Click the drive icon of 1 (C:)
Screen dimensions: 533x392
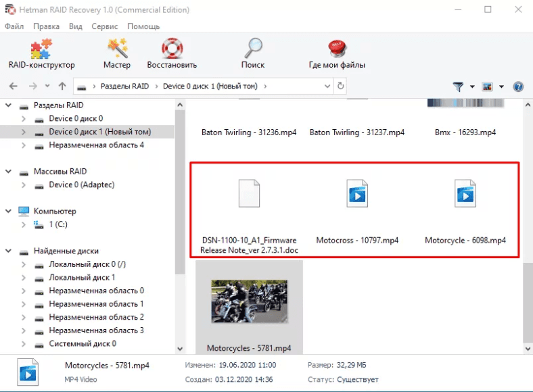point(39,224)
